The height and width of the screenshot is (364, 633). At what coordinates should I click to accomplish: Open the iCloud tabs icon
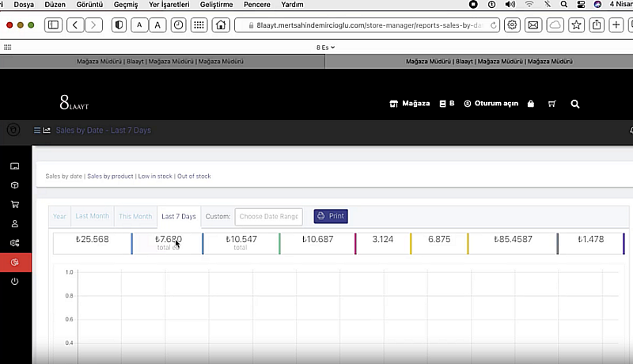pyautogui.click(x=555, y=25)
